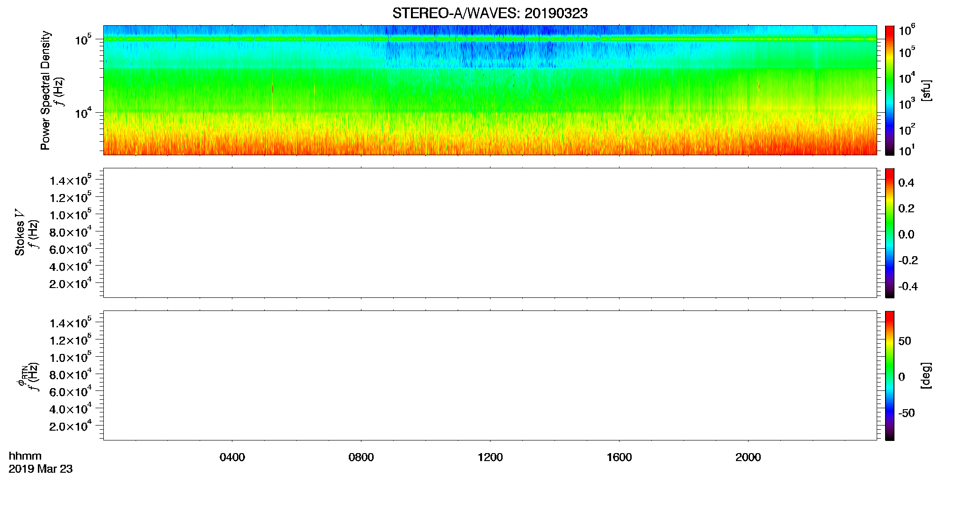The width and height of the screenshot is (980, 505).
Task: Click the 1.2×10^5 tick in phi RTN panel
Action: coord(71,340)
